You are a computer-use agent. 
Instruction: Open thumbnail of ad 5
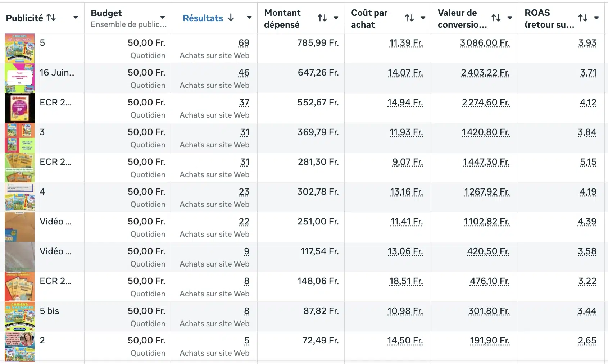pos(20,48)
